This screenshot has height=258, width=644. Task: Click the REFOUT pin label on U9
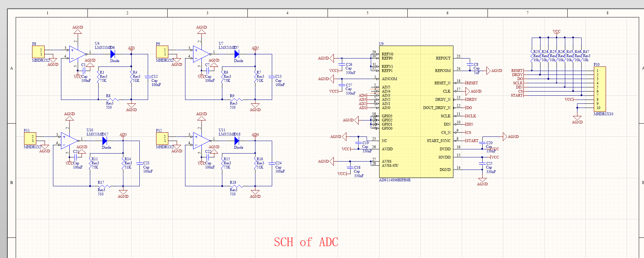pos(443,58)
